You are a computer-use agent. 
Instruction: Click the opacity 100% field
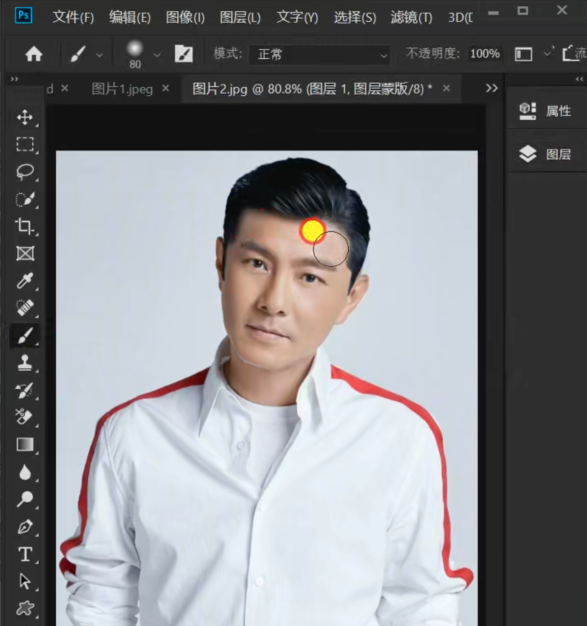point(485,53)
